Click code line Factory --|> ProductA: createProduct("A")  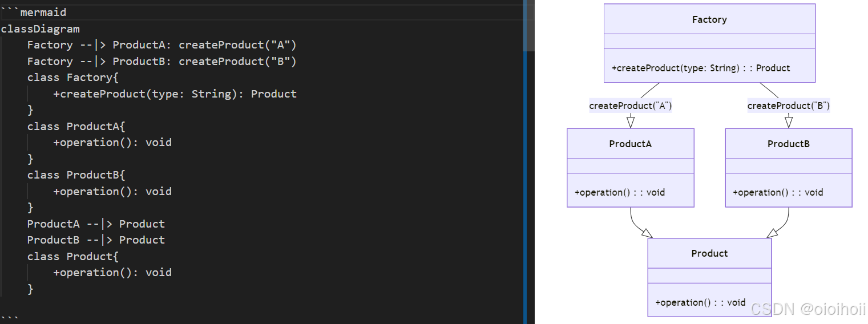(x=162, y=44)
